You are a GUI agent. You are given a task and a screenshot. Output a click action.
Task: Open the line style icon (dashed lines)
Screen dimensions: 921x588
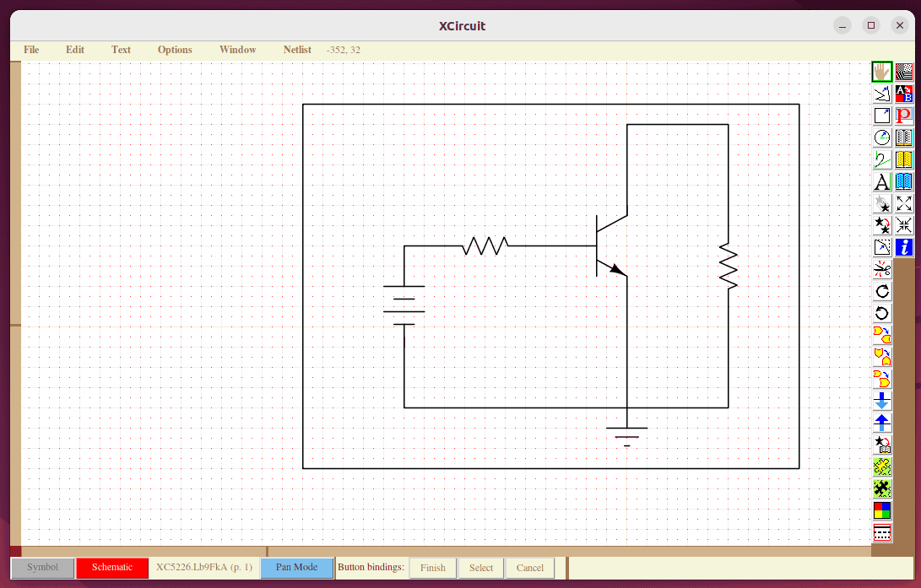(x=881, y=247)
